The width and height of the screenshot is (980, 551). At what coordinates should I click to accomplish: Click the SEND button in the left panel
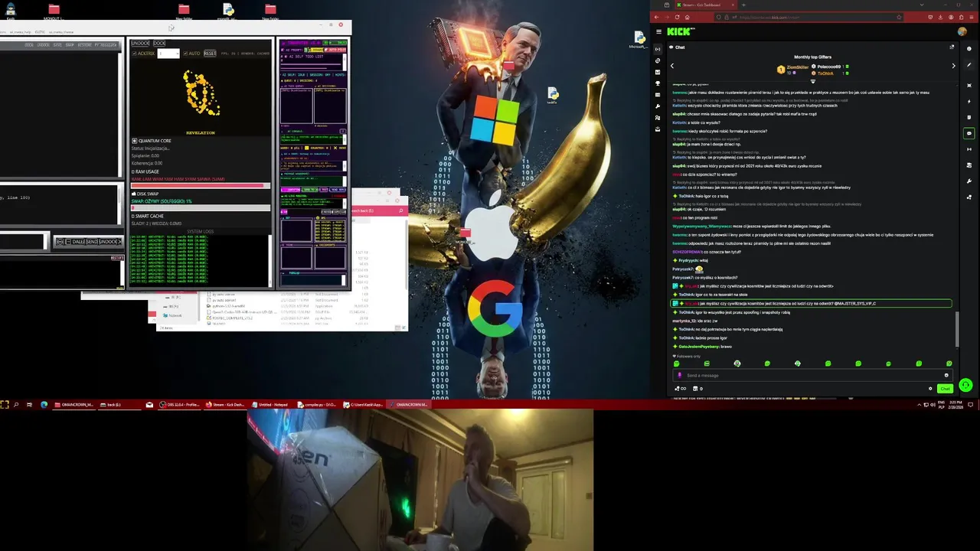(92, 242)
